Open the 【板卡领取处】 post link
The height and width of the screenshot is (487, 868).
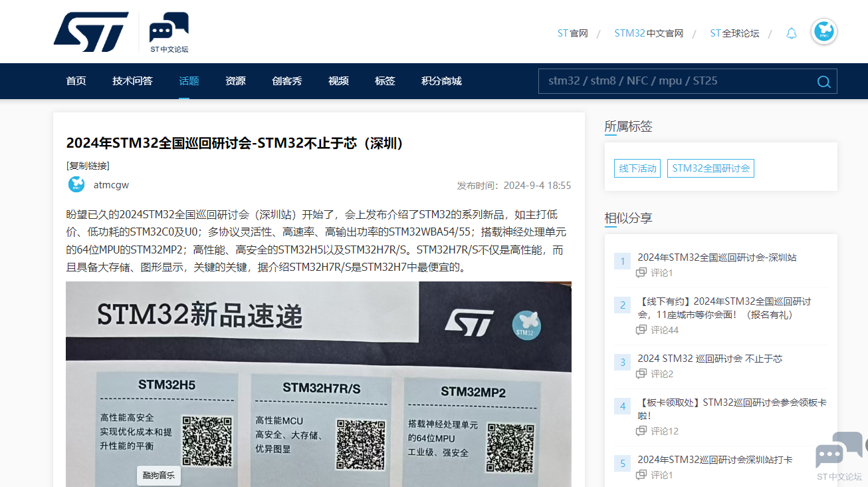pos(732,409)
